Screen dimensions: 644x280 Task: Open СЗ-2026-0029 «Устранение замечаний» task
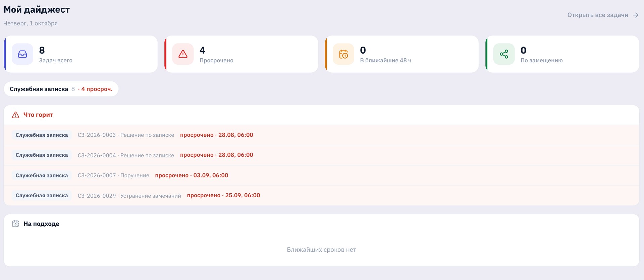(321, 196)
